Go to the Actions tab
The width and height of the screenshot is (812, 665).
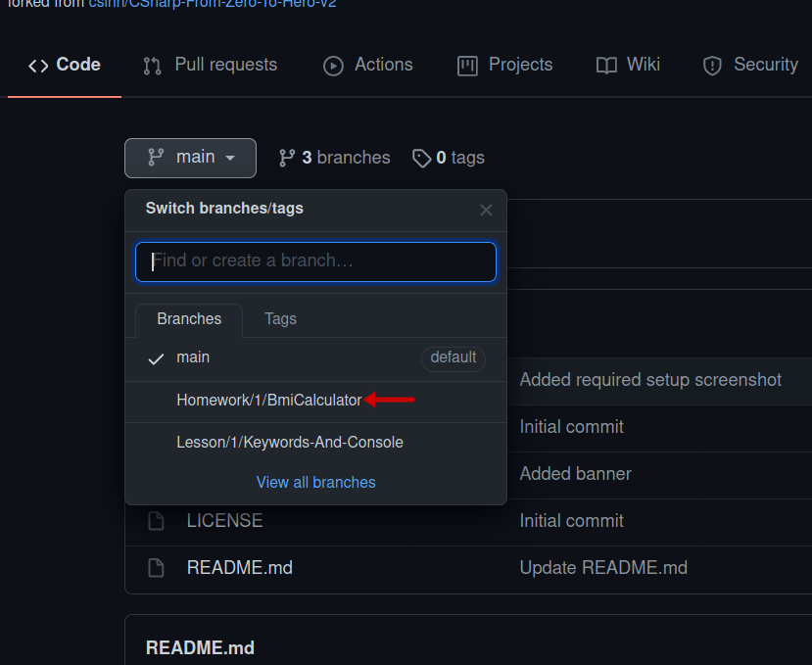pos(368,66)
